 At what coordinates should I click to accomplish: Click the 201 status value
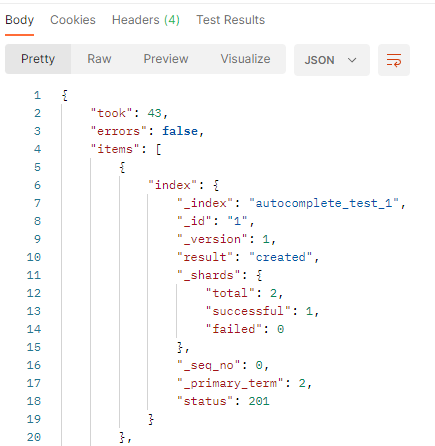(x=259, y=401)
